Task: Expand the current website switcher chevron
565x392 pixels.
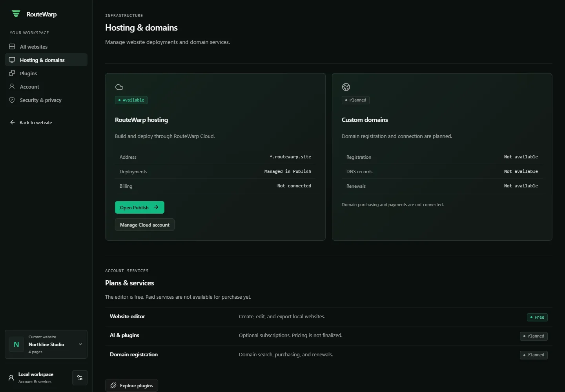Action: pyautogui.click(x=80, y=344)
